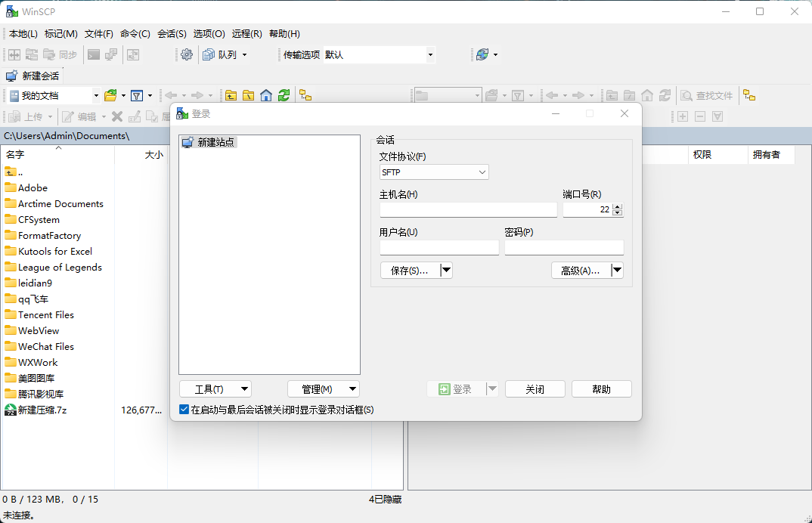The height and width of the screenshot is (523, 812).
Task: Click the globe icon in top toolbar
Action: [x=482, y=54]
